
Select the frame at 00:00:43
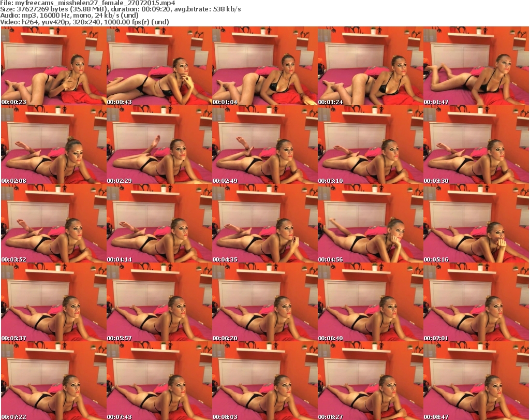pyautogui.click(x=159, y=66)
